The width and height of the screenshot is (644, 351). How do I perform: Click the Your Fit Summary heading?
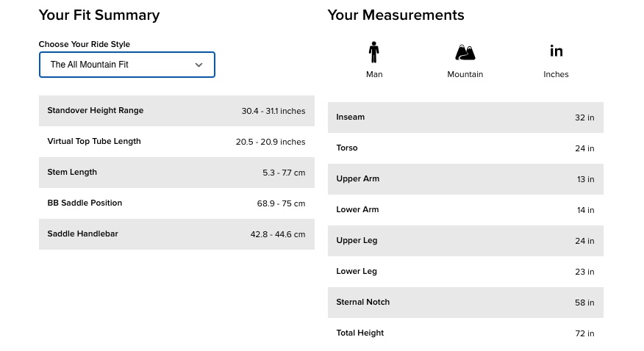coord(99,15)
